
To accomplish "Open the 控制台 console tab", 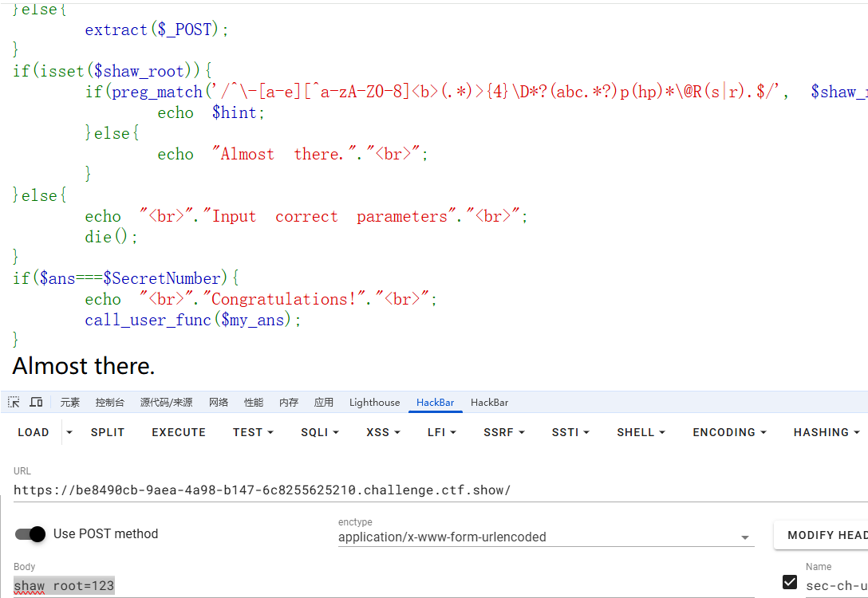I will [x=109, y=403].
